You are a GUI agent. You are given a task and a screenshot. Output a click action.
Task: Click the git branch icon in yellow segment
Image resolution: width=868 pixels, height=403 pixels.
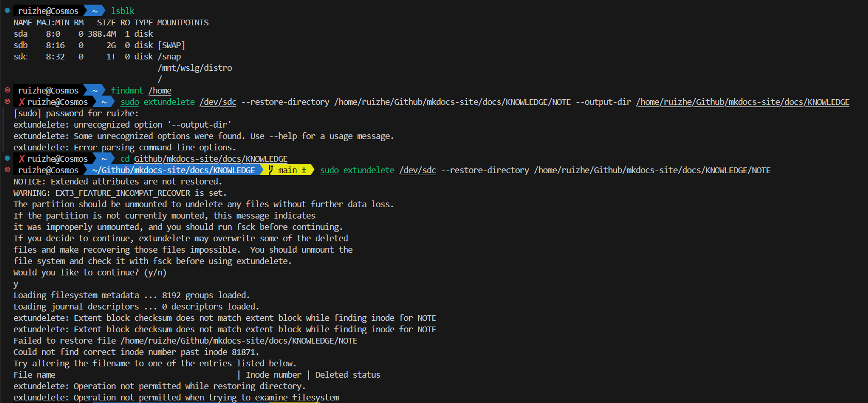[x=270, y=170]
